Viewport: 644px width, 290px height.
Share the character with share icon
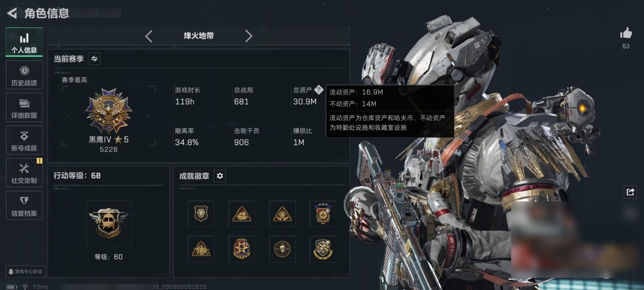pyautogui.click(x=630, y=192)
